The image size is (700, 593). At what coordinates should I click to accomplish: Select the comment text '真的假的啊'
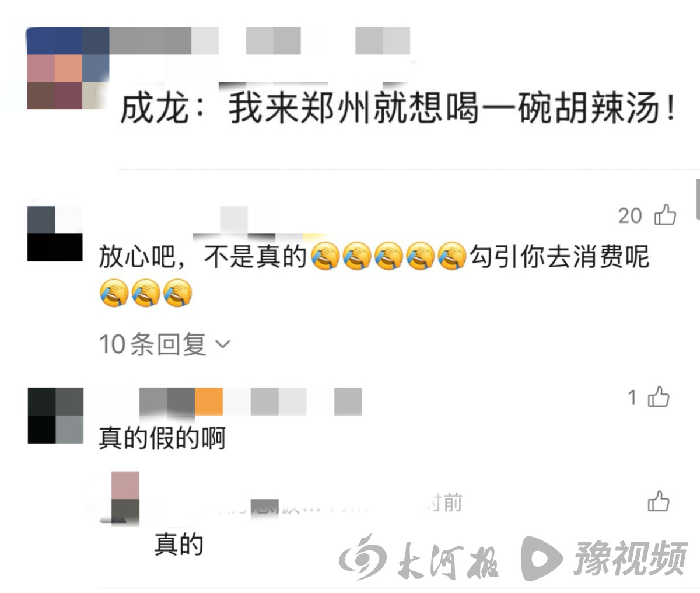coord(162,438)
